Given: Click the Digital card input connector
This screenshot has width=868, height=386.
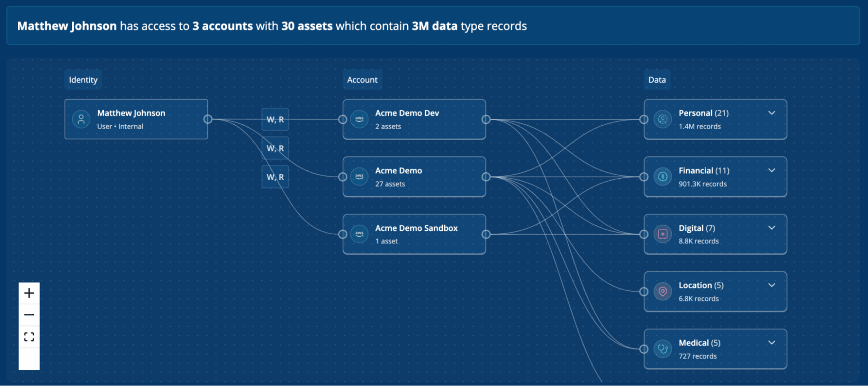Looking at the screenshot, I should coord(644,234).
